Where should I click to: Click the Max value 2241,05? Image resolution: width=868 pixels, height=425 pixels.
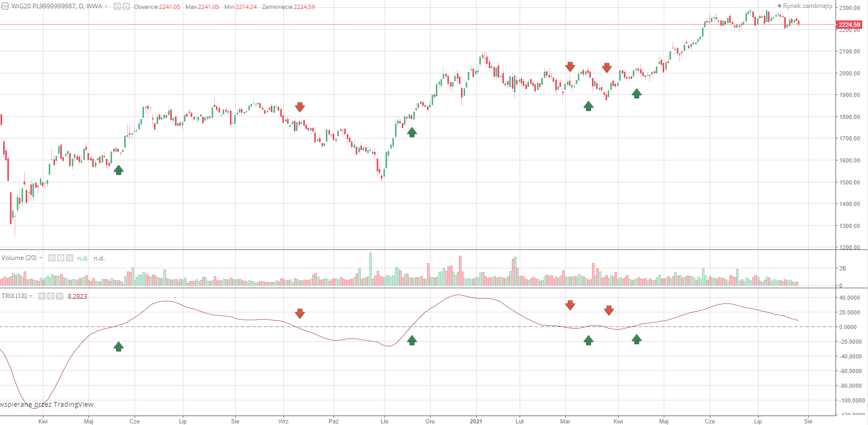208,7
